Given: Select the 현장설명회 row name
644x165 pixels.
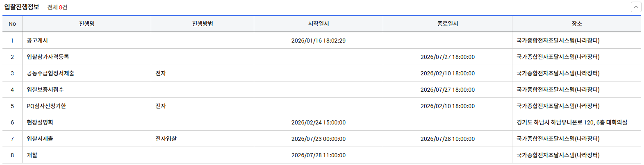Looking at the screenshot, I should click(x=40, y=122).
